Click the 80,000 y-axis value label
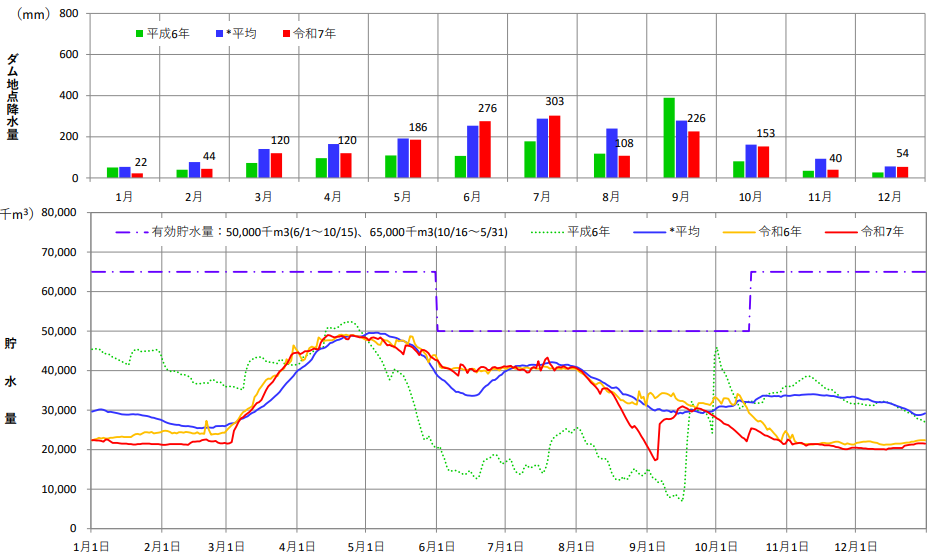This screenshot has width=933, height=558. pyautogui.click(x=58, y=213)
